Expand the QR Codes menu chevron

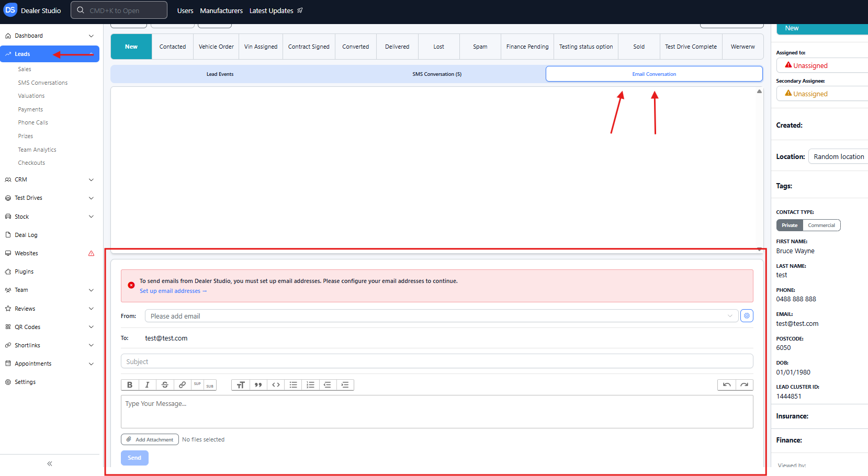(x=92, y=327)
